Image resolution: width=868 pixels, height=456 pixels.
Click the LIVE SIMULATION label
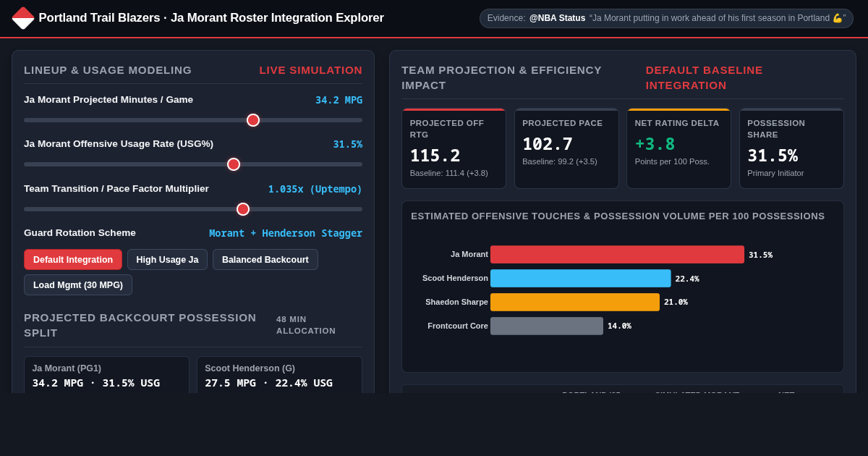[x=311, y=70]
